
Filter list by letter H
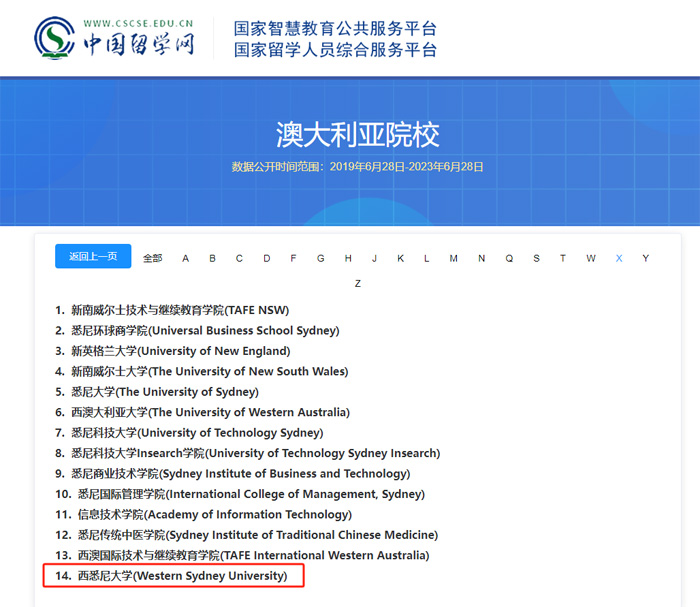(348, 258)
